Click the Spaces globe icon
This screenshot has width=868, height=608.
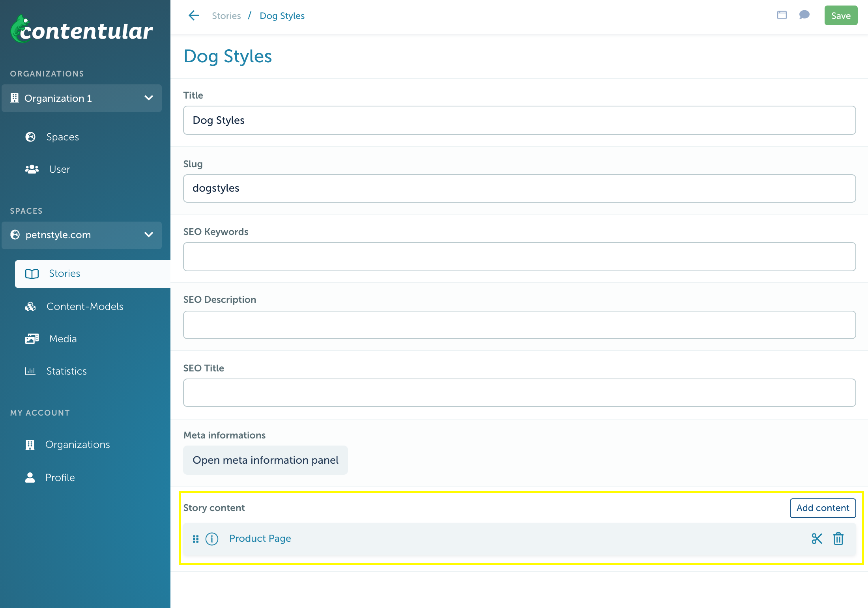[x=30, y=137]
